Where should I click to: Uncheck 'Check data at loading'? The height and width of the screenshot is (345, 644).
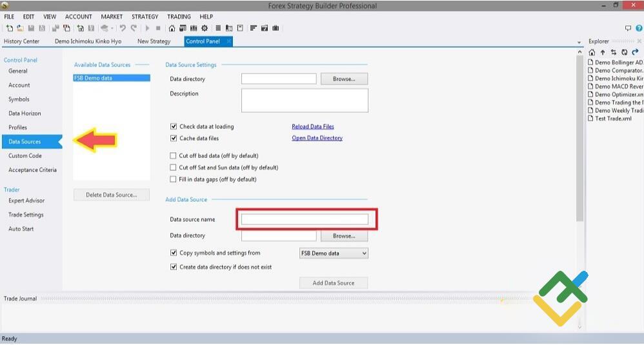[174, 127]
